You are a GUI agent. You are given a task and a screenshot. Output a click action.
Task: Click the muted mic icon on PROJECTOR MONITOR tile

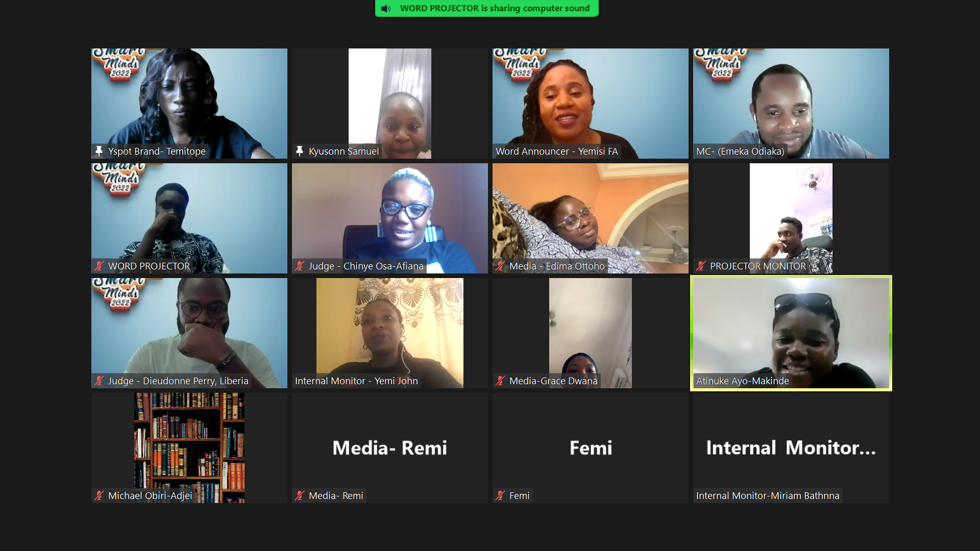pos(701,266)
